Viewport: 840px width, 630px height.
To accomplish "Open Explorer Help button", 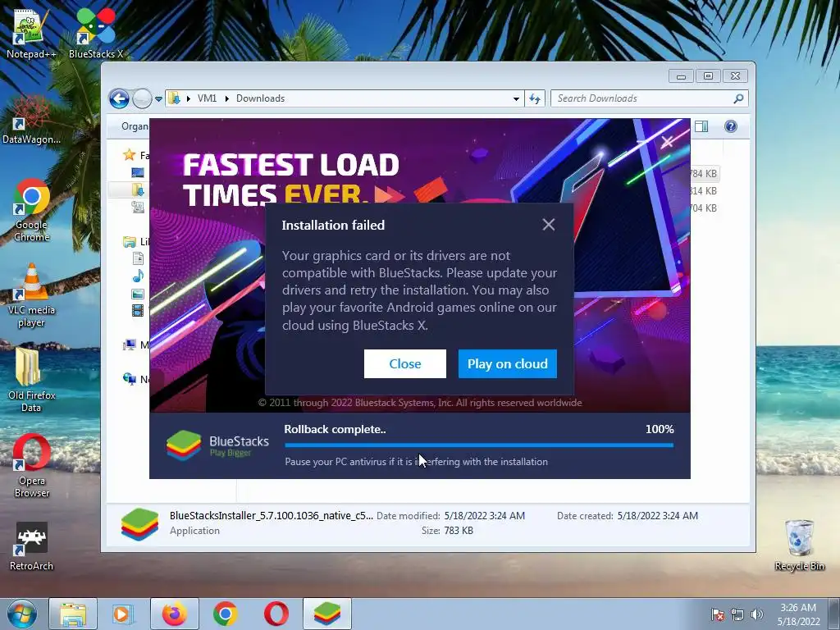I will tap(731, 126).
